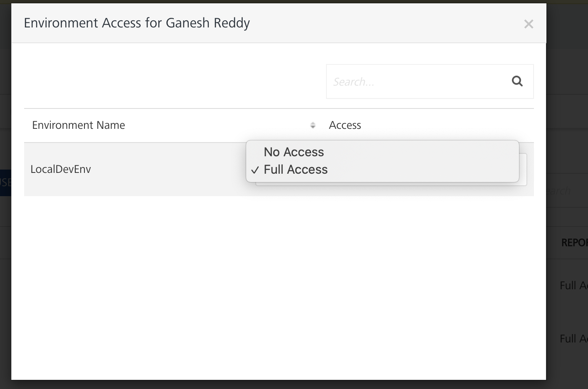This screenshot has height=389, width=588.
Task: Click the upper background Full Access entry
Action: [573, 286]
